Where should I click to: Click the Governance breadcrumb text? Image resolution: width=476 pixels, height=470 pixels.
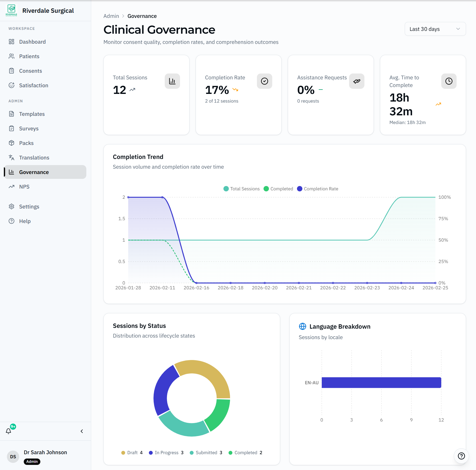pyautogui.click(x=142, y=16)
